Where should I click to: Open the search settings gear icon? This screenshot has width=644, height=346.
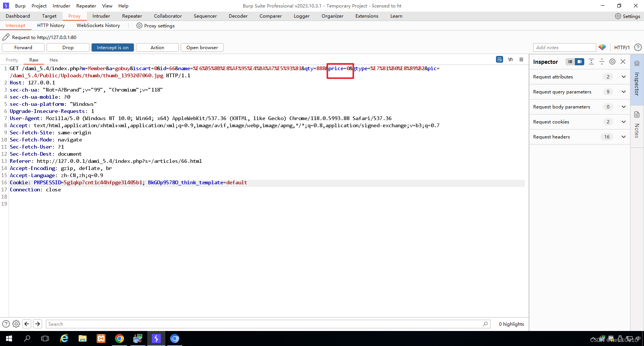16,324
